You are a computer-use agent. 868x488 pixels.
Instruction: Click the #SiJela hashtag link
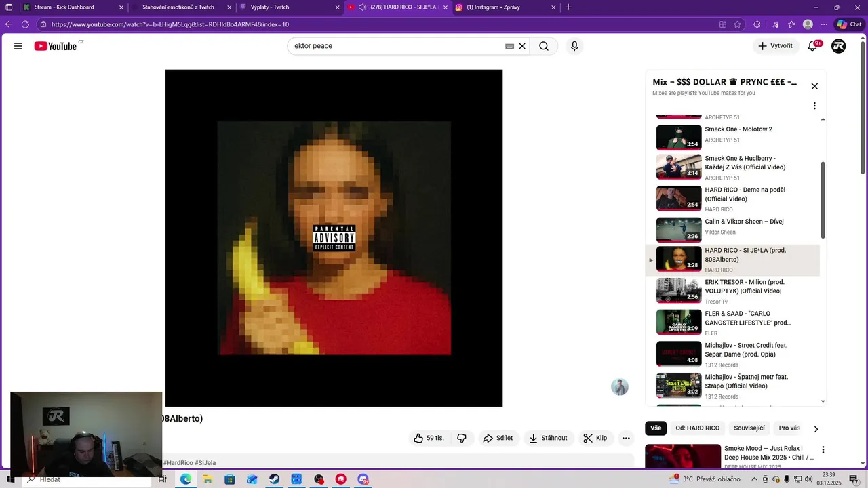point(205,463)
